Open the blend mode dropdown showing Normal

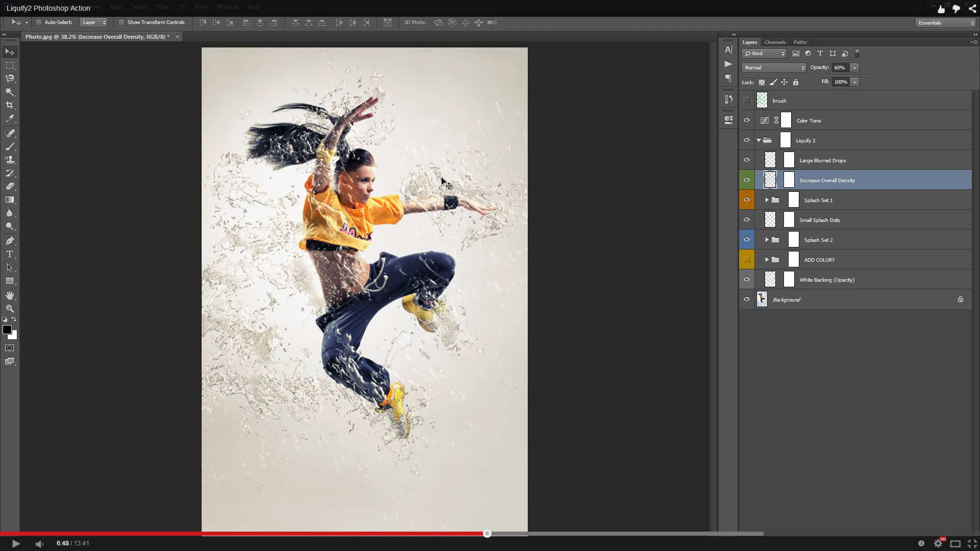[x=773, y=67]
